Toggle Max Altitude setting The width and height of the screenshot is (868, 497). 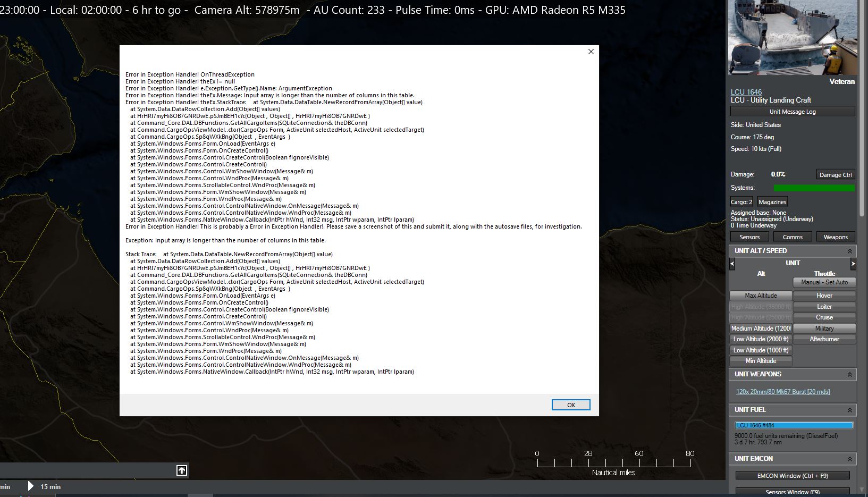pos(761,295)
